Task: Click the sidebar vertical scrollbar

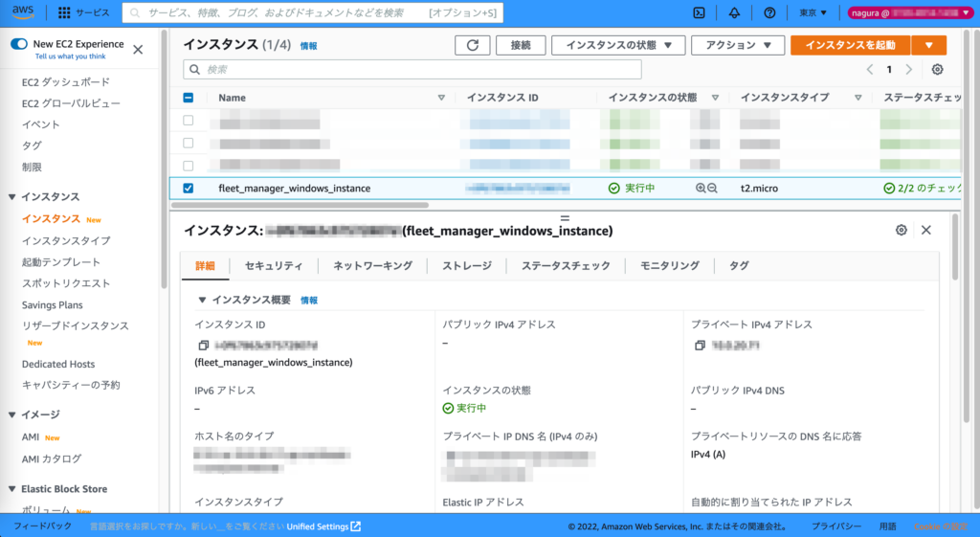Action: pyautogui.click(x=165, y=160)
